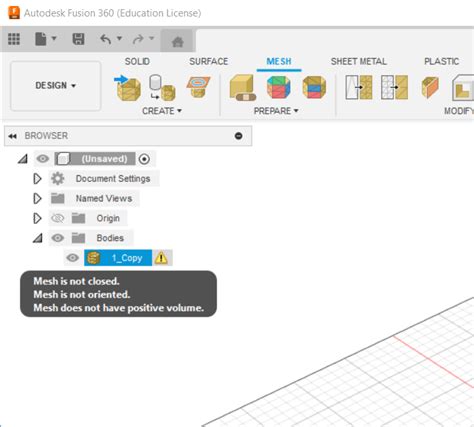Click the Remesh tool icon

[x=359, y=87]
